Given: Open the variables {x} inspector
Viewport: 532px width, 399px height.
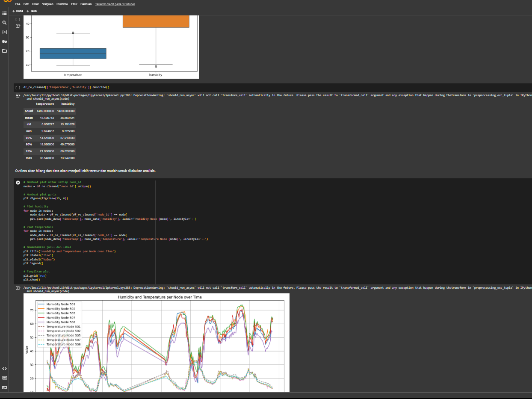Looking at the screenshot, I should coord(4,32).
